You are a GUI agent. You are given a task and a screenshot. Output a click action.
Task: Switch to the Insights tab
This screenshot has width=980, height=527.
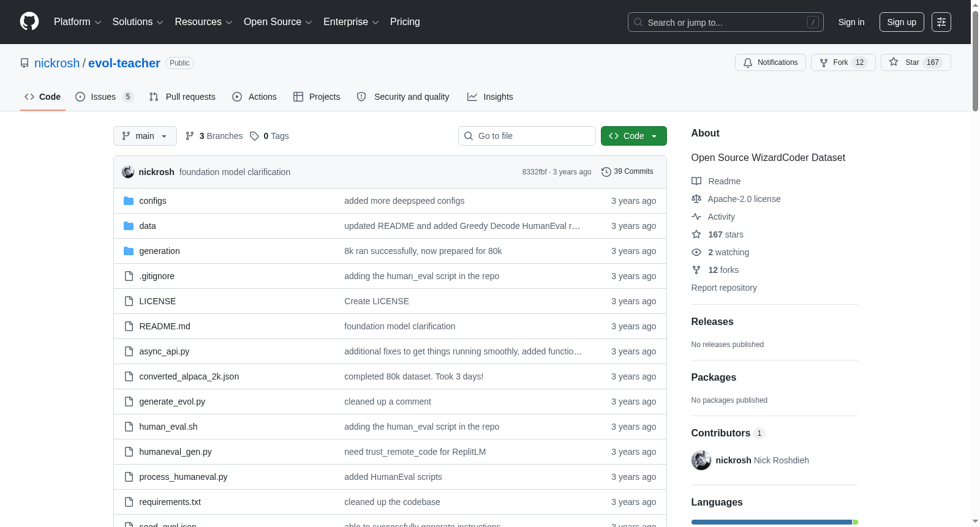[490, 97]
